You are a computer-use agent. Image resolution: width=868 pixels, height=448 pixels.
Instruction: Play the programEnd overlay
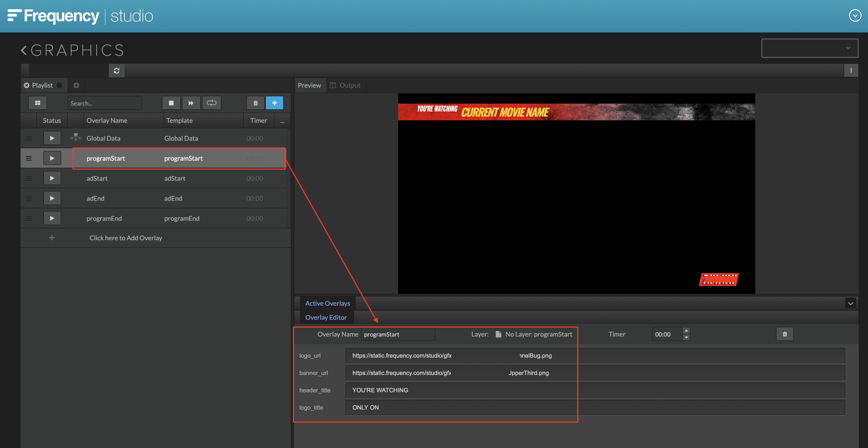pyautogui.click(x=52, y=218)
